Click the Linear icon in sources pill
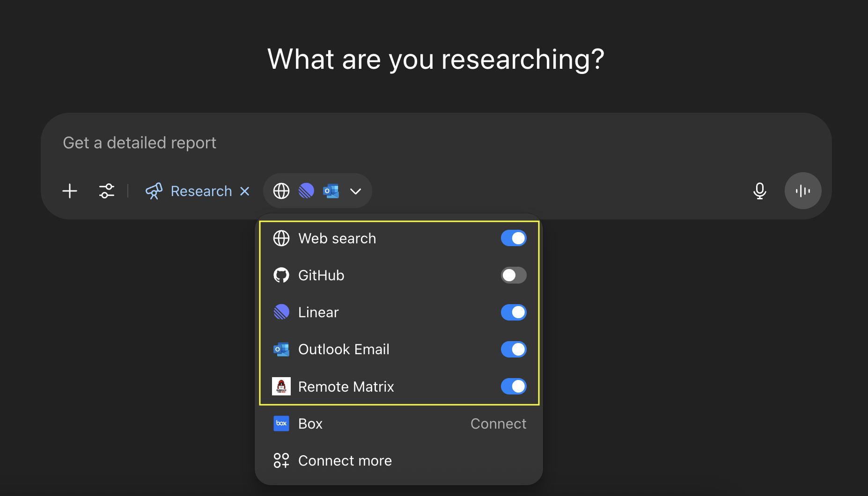Viewport: 868px width, 496px height. click(x=307, y=191)
